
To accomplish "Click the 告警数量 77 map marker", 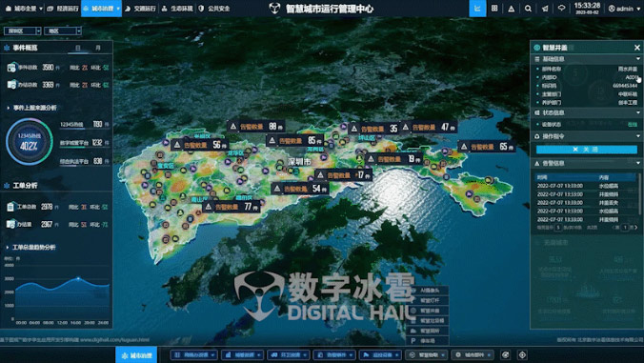I will coord(231,207).
